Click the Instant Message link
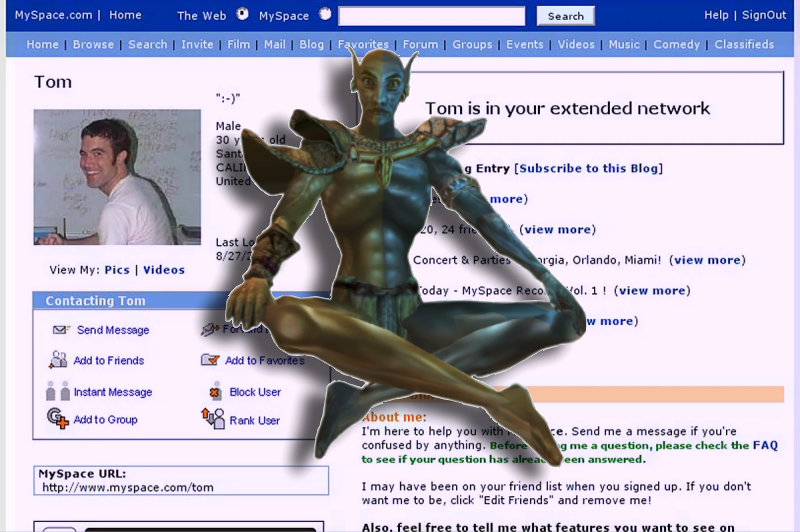The image size is (800, 532). point(113,392)
